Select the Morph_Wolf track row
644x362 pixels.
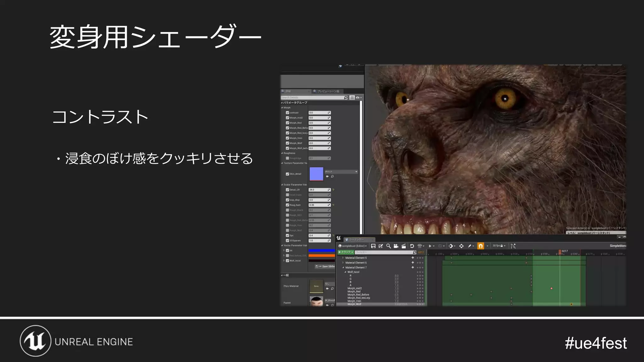click(x=381, y=304)
